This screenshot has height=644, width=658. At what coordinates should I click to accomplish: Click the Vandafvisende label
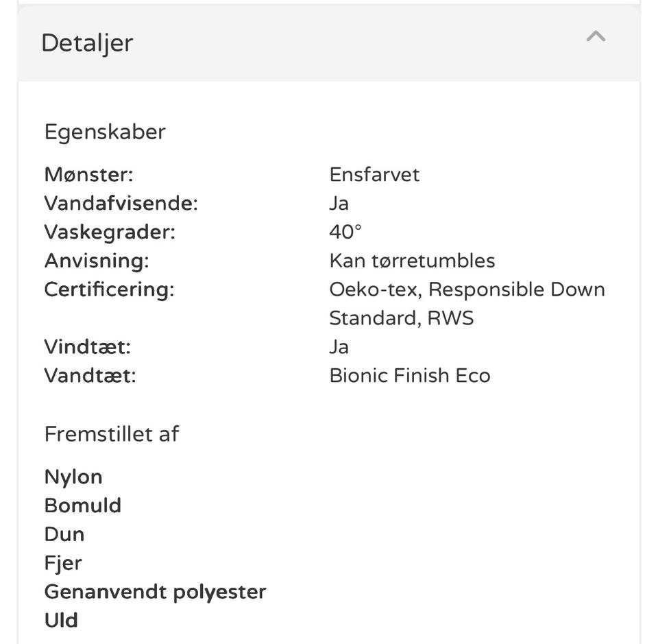coord(121,203)
